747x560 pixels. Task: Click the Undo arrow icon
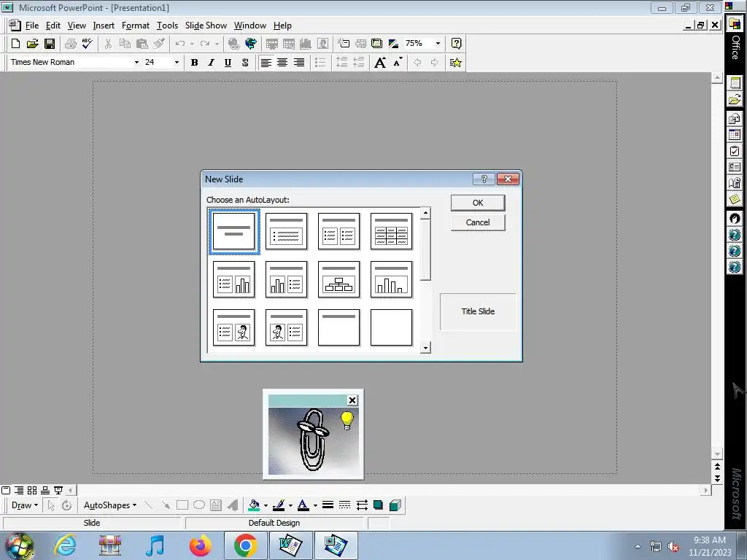[180, 44]
